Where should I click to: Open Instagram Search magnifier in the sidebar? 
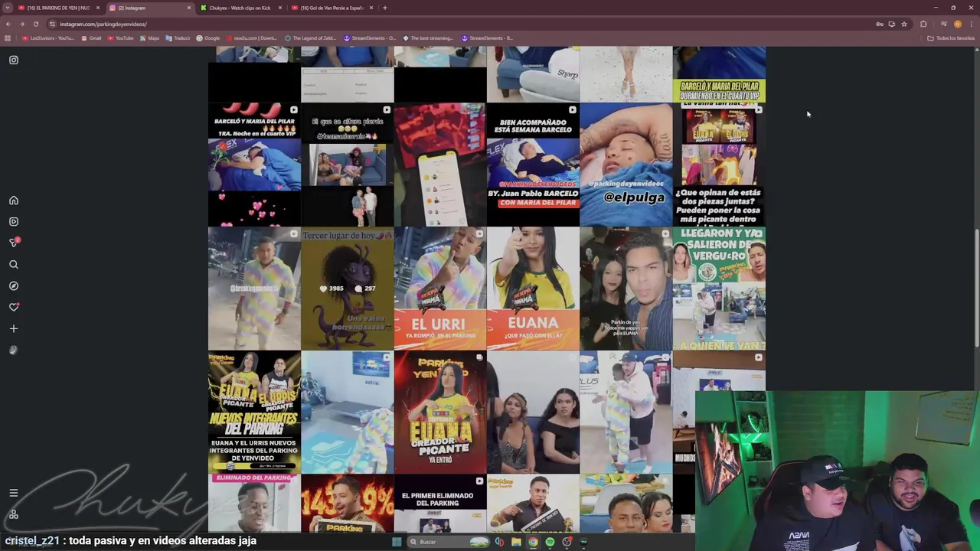click(x=14, y=265)
